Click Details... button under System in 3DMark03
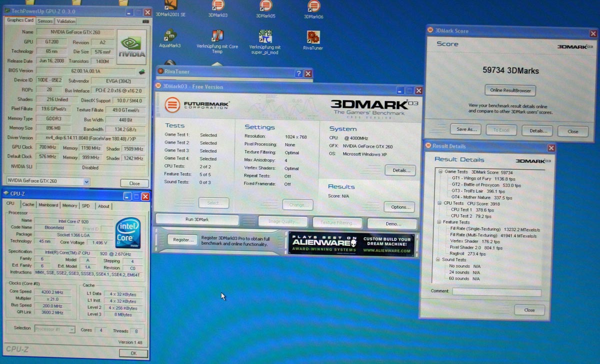Screen dimensions: 600x364 400,170
